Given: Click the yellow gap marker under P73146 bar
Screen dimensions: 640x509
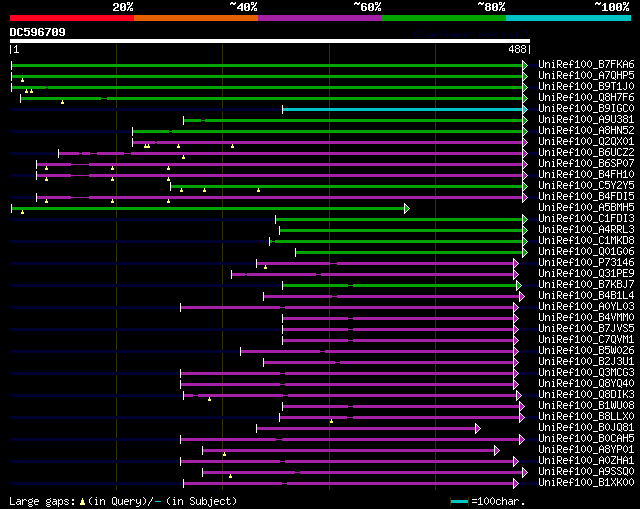Looking at the screenshot, I should click(266, 267).
